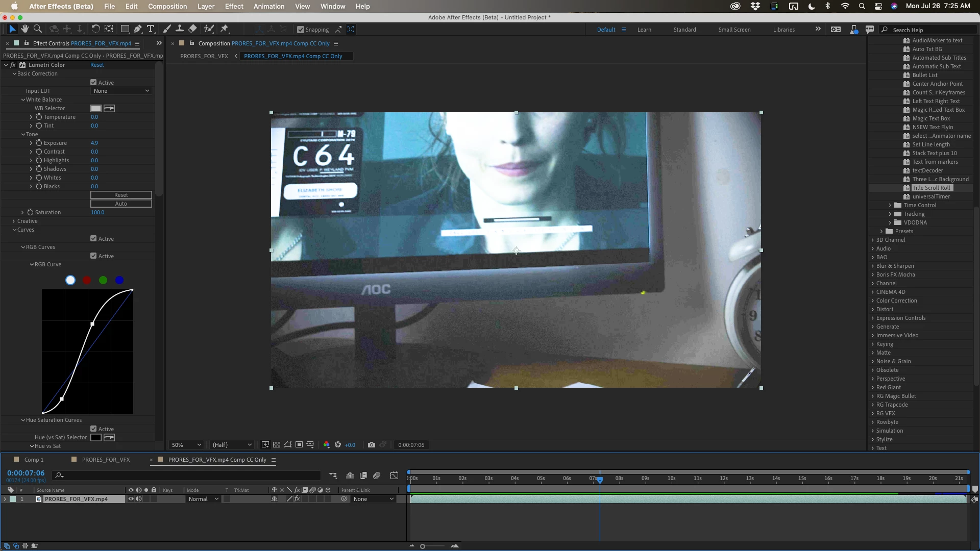Click the take snapshot camera icon
980x551 pixels.
[371, 445]
